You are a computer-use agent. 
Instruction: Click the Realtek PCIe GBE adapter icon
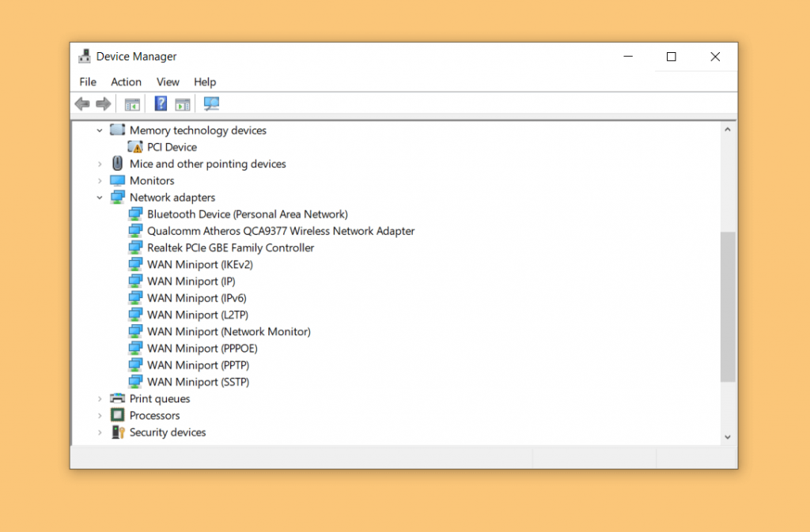134,247
